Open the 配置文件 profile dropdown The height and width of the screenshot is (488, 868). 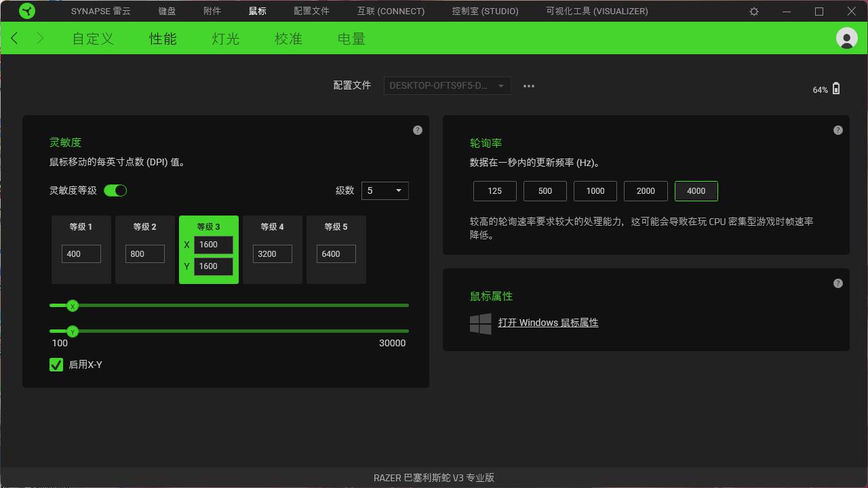[447, 86]
